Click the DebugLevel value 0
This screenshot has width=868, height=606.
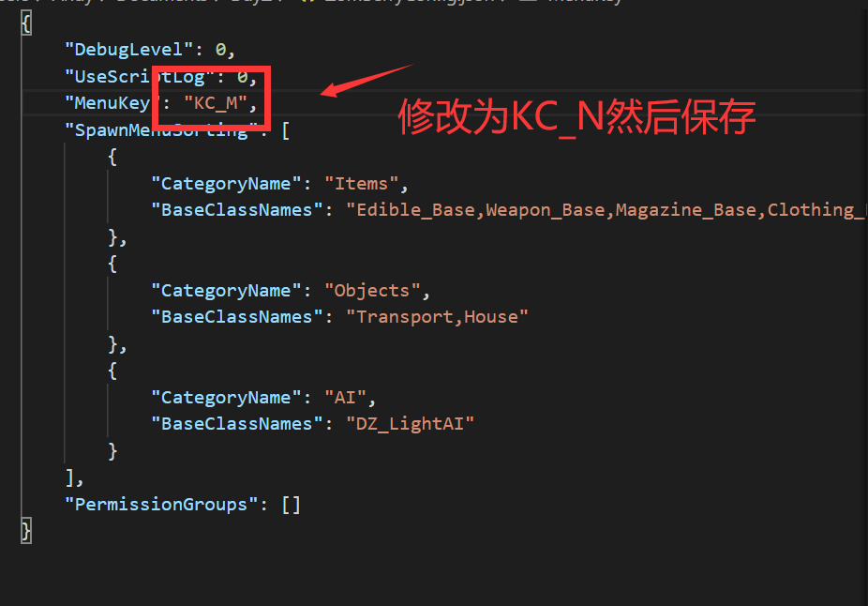tap(220, 50)
